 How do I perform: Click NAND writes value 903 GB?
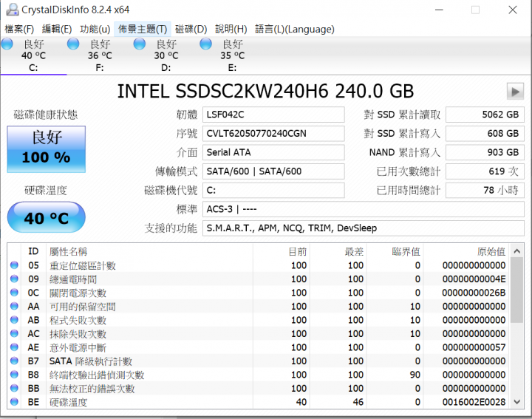coord(485,152)
